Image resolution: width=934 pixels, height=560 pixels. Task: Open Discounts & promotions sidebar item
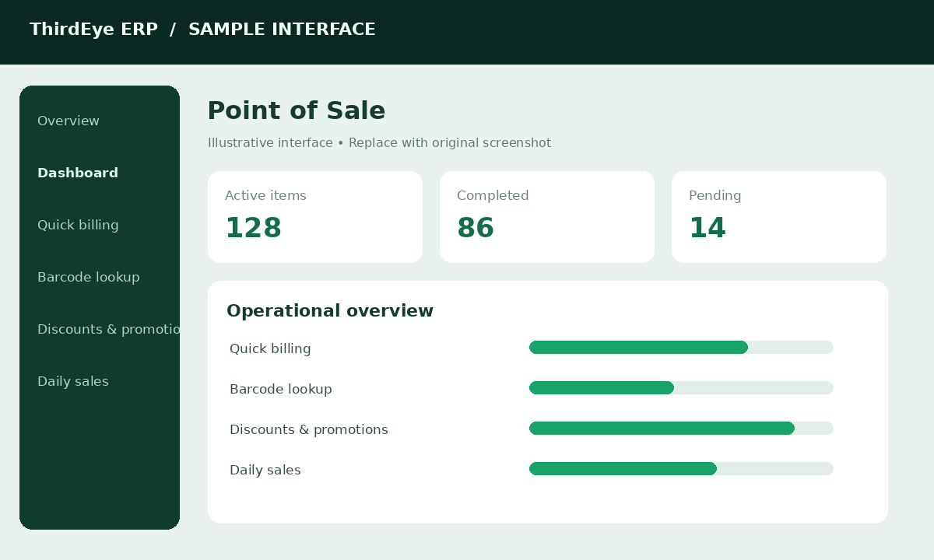click(108, 330)
